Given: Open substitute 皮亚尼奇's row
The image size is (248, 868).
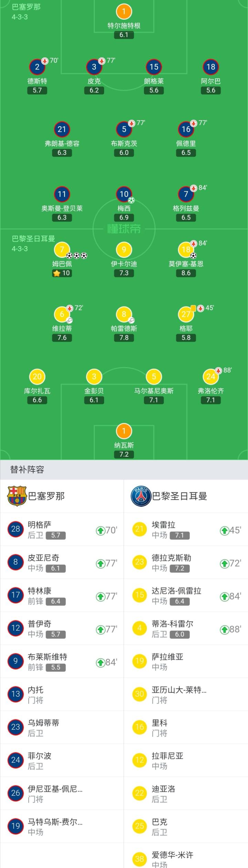Looking at the screenshot, I should tap(62, 563).
